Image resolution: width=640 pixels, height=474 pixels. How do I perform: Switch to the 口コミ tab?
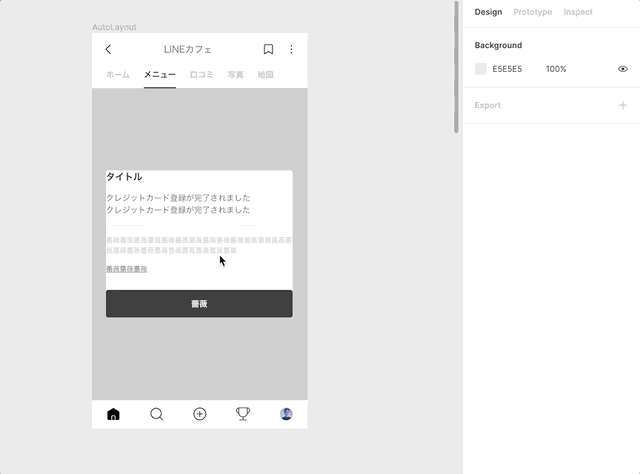click(x=201, y=75)
